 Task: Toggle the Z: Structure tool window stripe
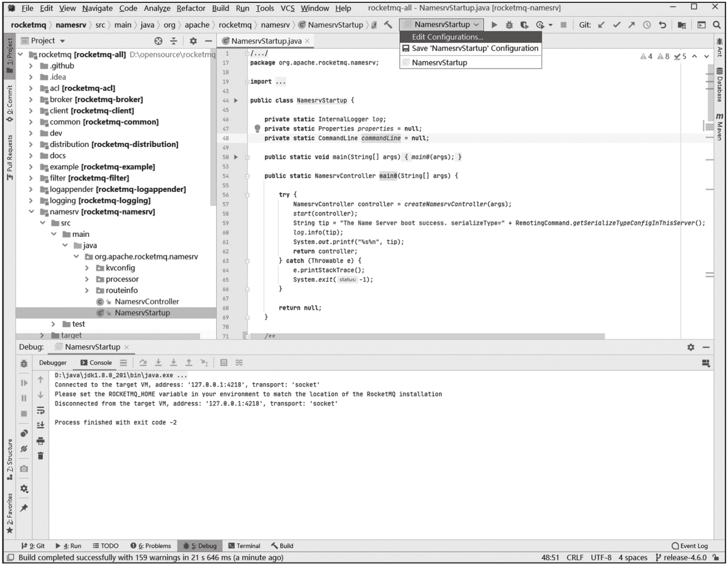coord(10,459)
